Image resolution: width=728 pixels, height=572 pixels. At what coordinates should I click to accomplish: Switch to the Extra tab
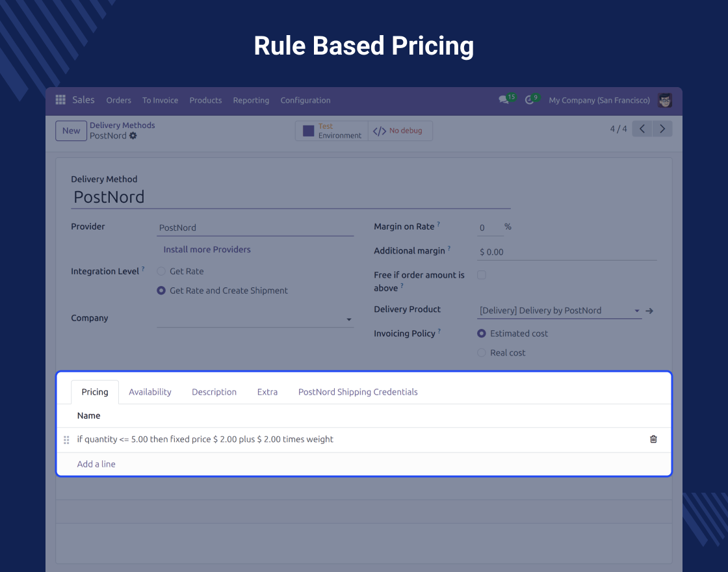point(267,392)
